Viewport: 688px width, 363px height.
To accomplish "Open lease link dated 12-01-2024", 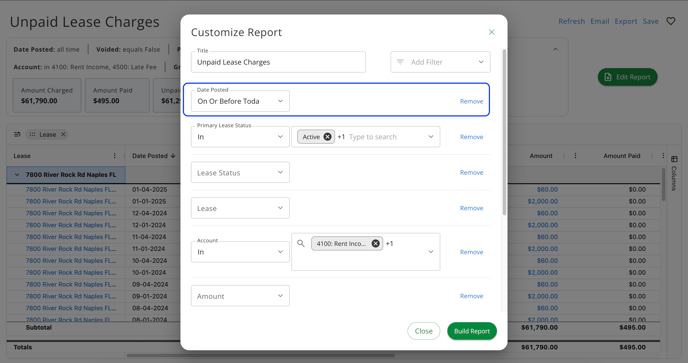I will pos(71,225).
